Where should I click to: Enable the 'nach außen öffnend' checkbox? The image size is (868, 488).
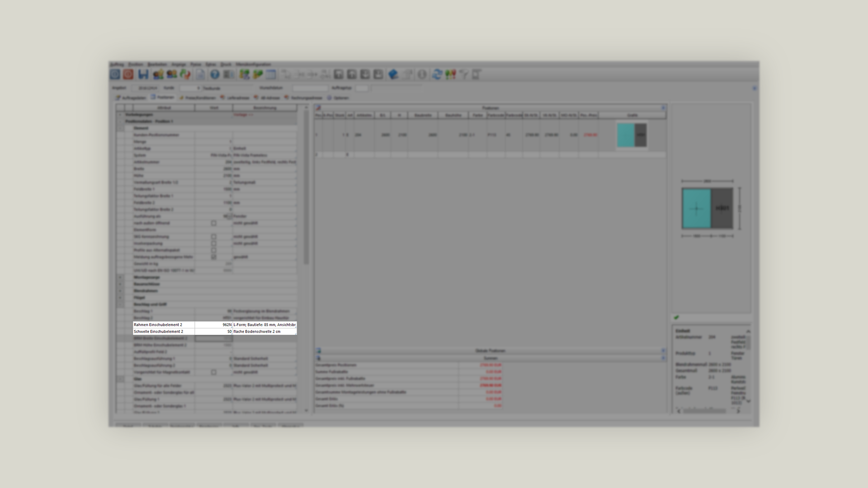click(214, 223)
